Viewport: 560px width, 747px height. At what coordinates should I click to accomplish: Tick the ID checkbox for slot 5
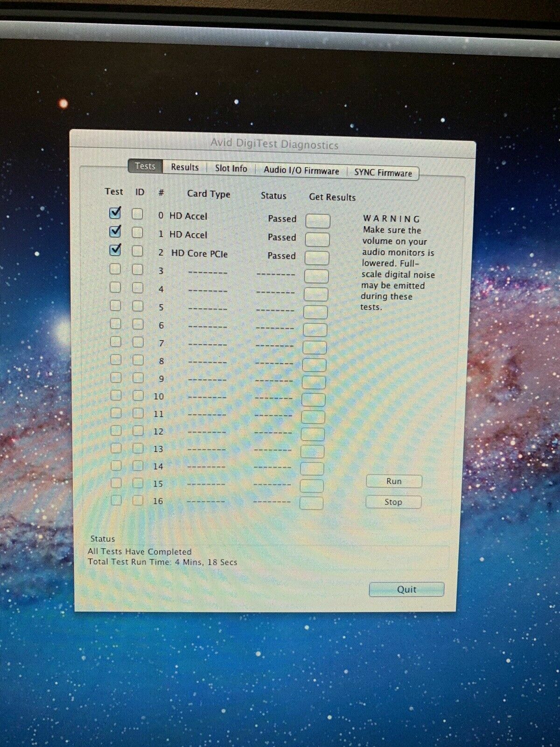click(x=138, y=306)
